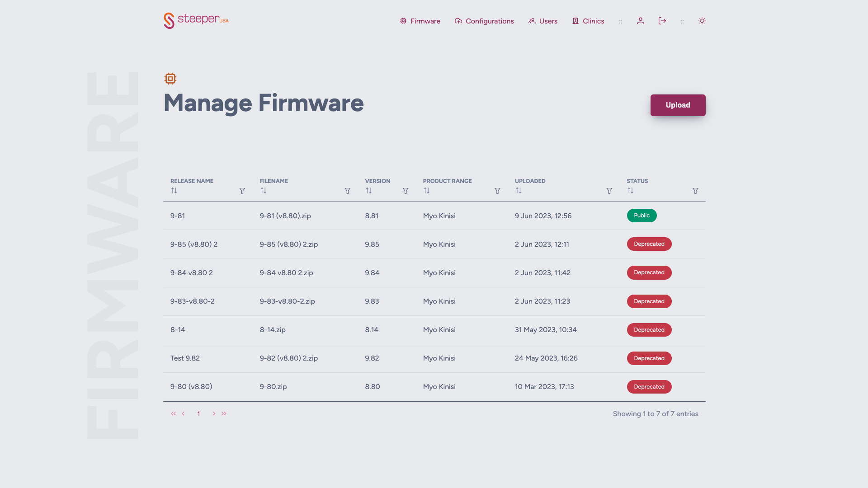Go to the Clinics page
Viewport: 868px width, 488px height.
click(588, 21)
